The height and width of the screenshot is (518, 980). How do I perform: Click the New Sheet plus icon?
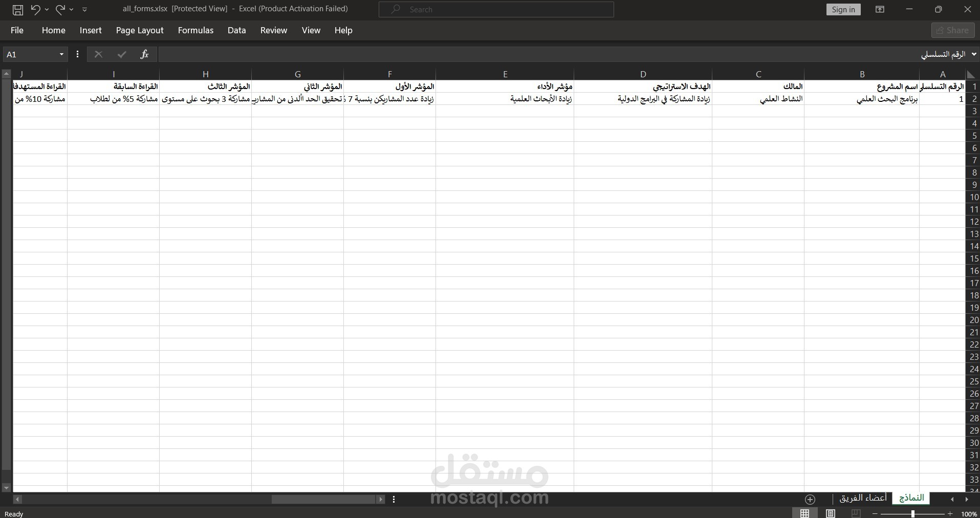pyautogui.click(x=810, y=499)
